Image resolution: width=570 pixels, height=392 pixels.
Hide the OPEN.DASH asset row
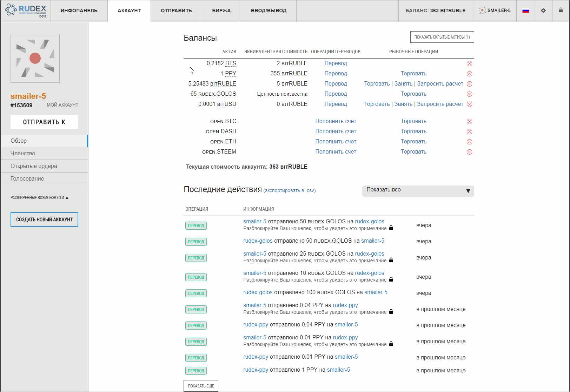[x=469, y=131]
